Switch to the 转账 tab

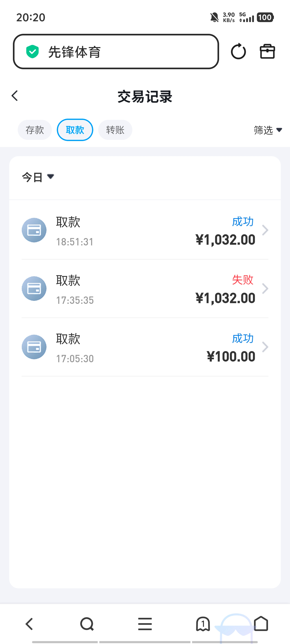point(115,130)
